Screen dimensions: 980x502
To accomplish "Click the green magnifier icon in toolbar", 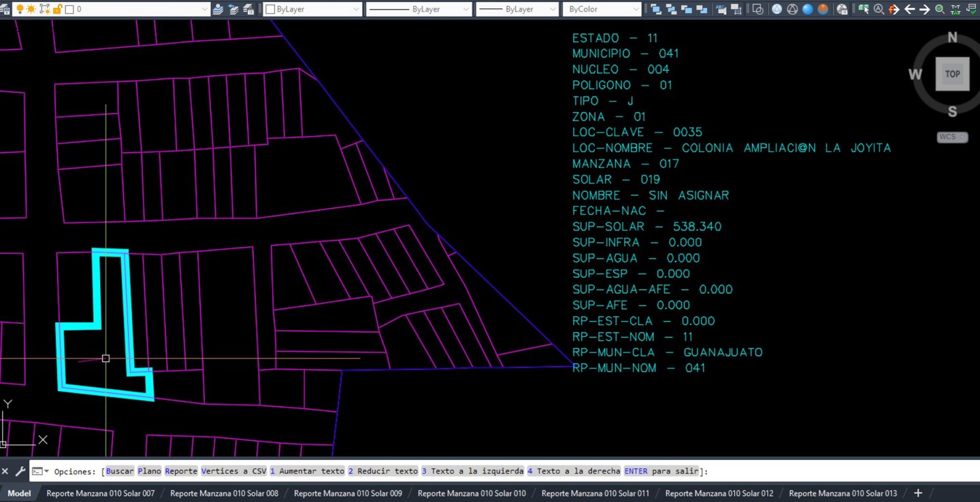I will 940,10.
